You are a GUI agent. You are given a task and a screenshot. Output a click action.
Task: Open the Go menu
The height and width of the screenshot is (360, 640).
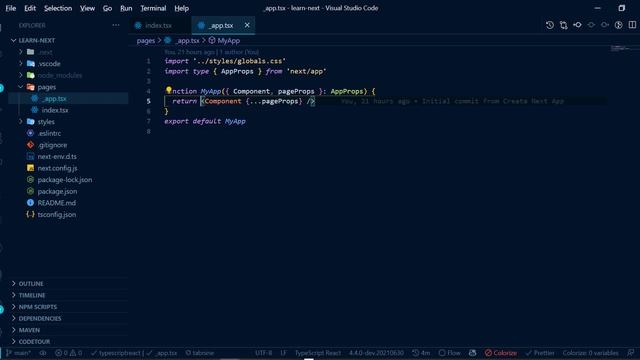point(107,8)
